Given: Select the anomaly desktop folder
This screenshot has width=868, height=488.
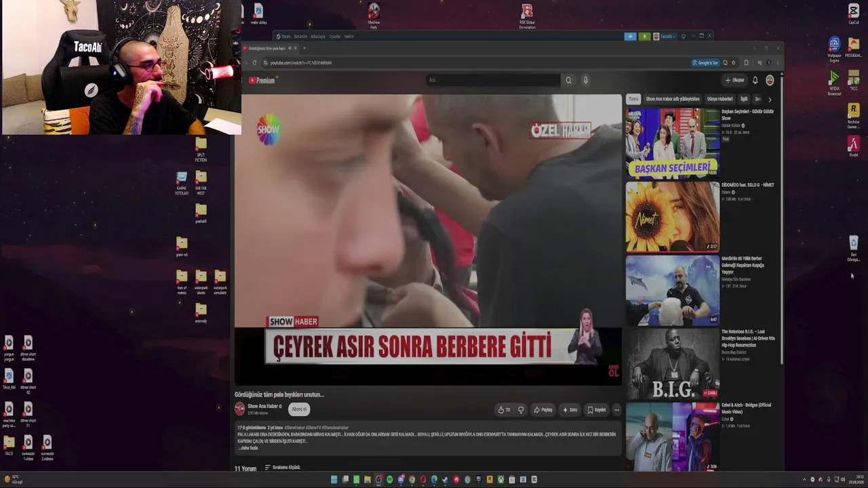Looking at the screenshot, I should tap(201, 312).
